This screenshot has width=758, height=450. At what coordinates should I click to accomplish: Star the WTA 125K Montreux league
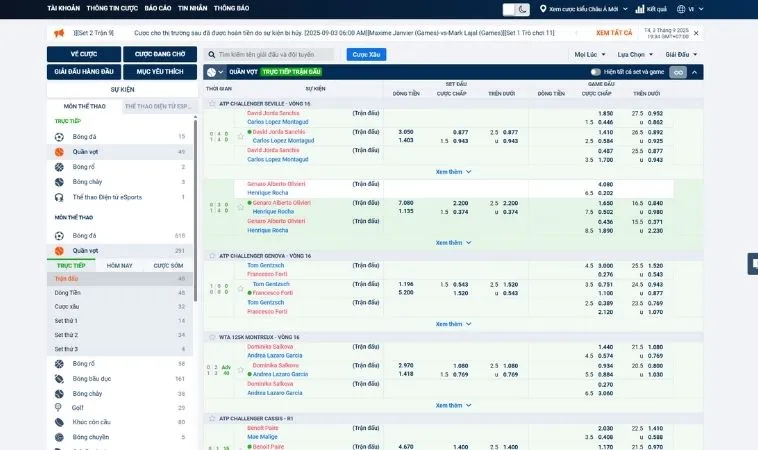pyautogui.click(x=212, y=337)
